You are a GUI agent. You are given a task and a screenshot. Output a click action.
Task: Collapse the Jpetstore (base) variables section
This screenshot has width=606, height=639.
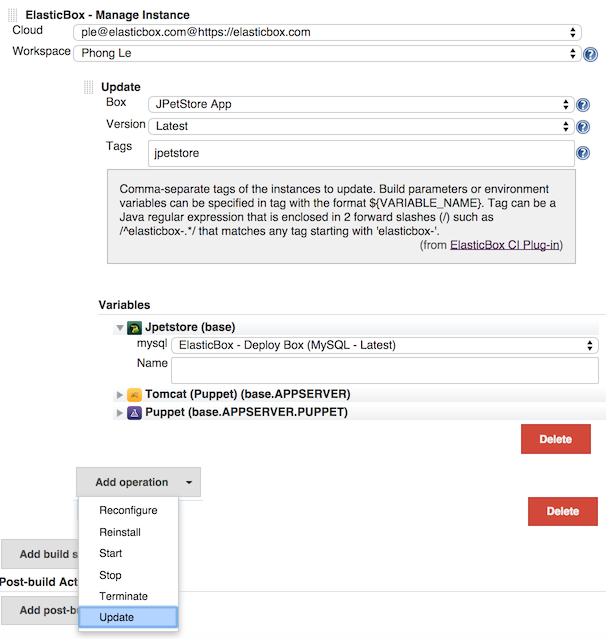point(119,328)
